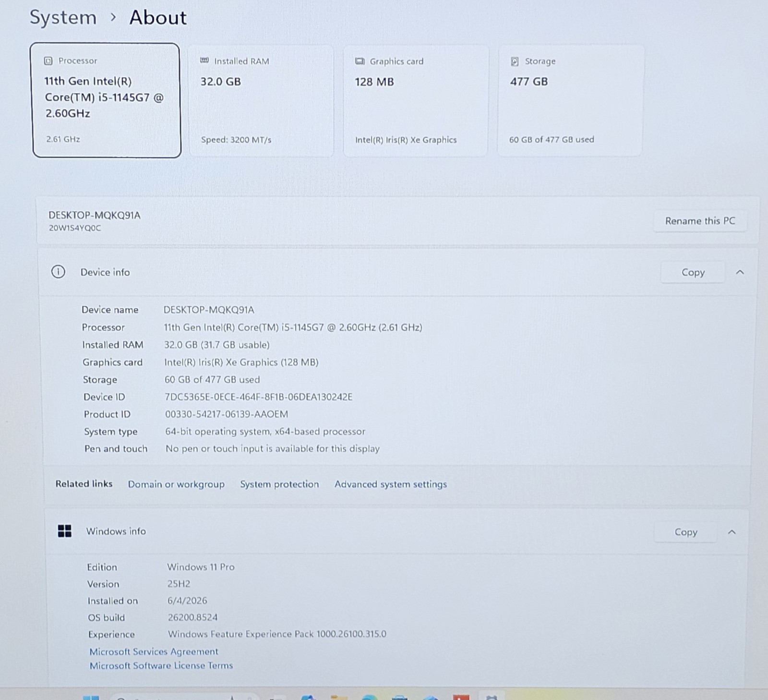Copy the Windows info details

point(685,532)
